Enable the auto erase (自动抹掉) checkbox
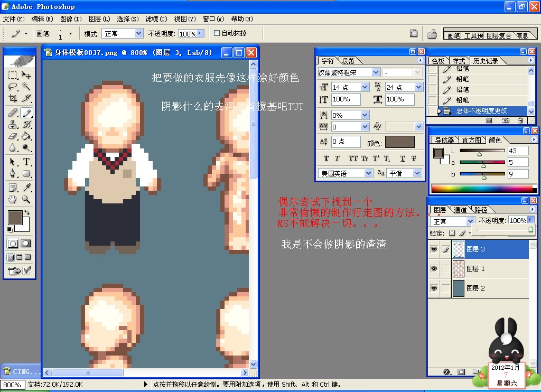This screenshot has height=392, width=541. pos(217,33)
